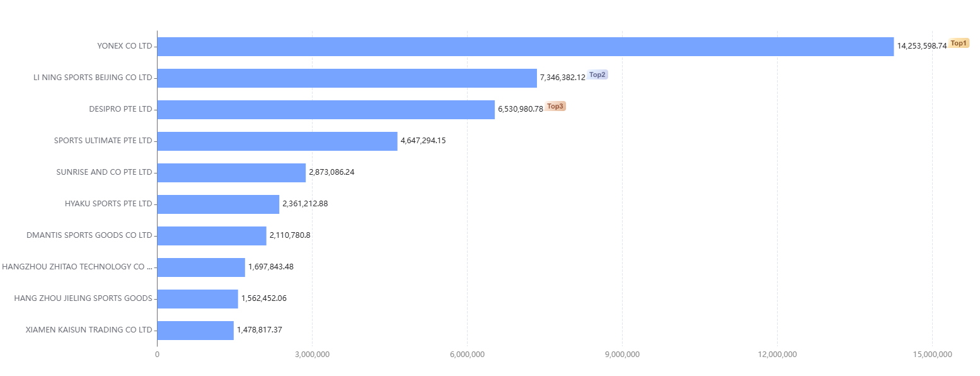Click the 12,000,000 axis tick label
This screenshot has width=980, height=376.
[778, 355]
